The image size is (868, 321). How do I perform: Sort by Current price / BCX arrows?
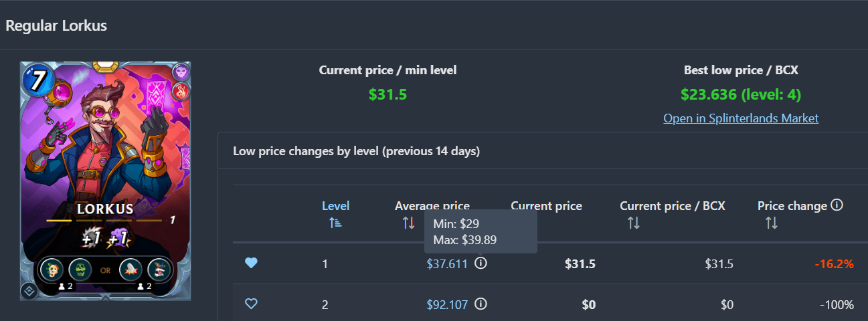tap(633, 223)
